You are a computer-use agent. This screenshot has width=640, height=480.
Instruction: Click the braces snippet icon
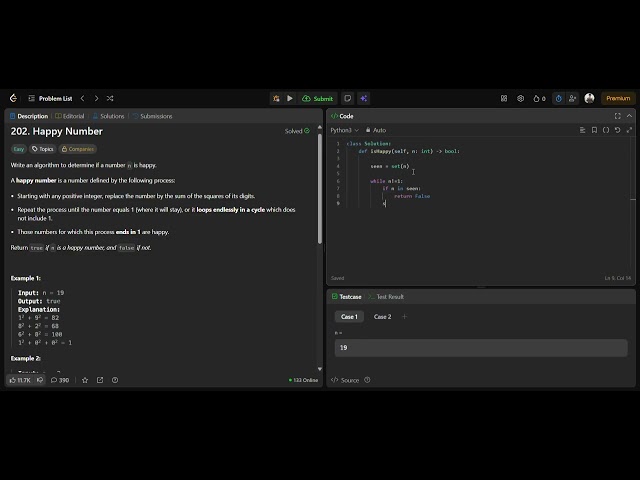606,130
